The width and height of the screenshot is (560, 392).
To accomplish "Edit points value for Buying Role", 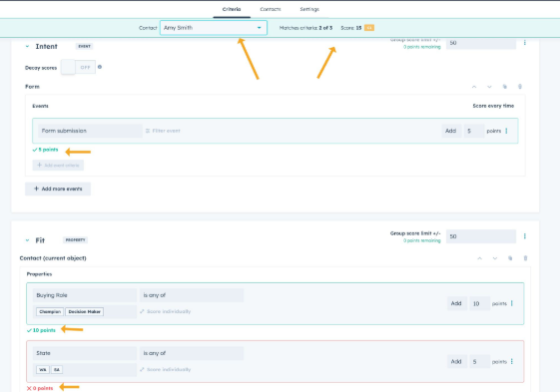I will click(x=479, y=303).
